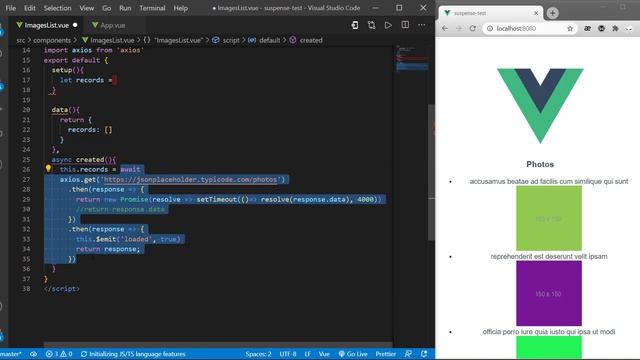The image size is (640, 360).
Task: Open the Extensions puzzle-piece menu in the browser
Action: point(615,29)
